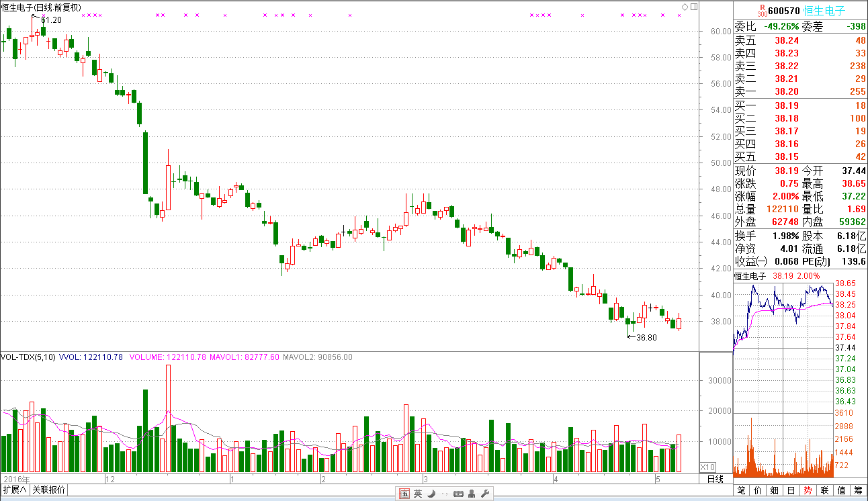Screen dimensions: 868x501
Task: Click the IME user account icon
Action: [472, 494]
